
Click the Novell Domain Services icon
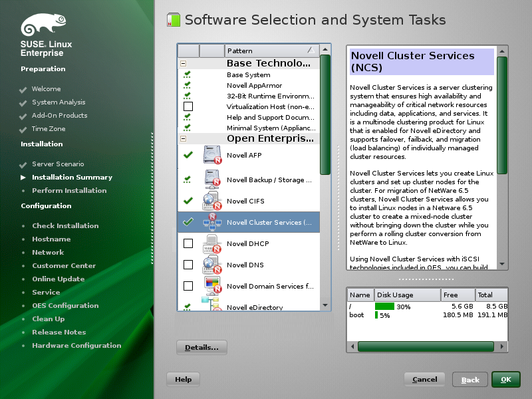[x=212, y=286]
